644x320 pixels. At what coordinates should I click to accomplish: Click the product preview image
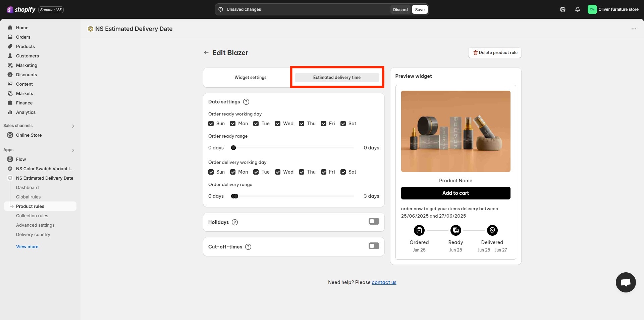point(456,131)
